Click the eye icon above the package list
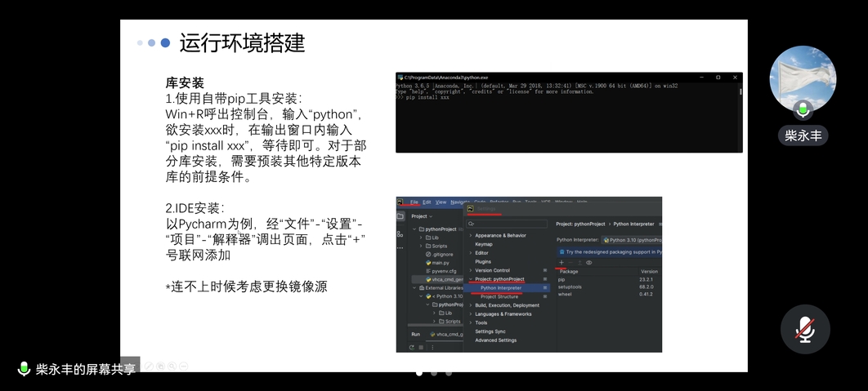The width and height of the screenshot is (868, 391). (588, 263)
